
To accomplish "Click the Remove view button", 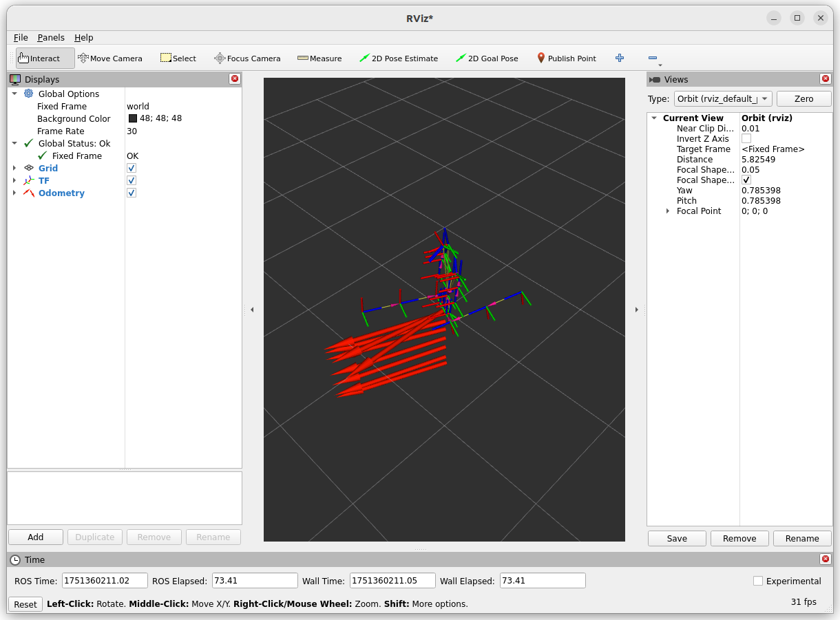I will coord(739,538).
